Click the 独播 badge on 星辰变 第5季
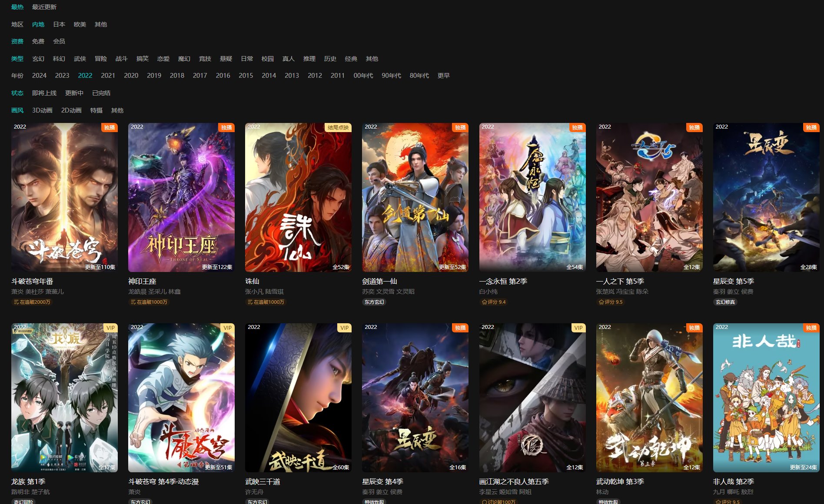 point(811,127)
